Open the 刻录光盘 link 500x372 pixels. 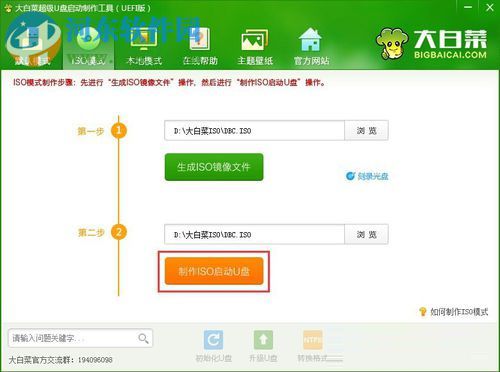367,176
